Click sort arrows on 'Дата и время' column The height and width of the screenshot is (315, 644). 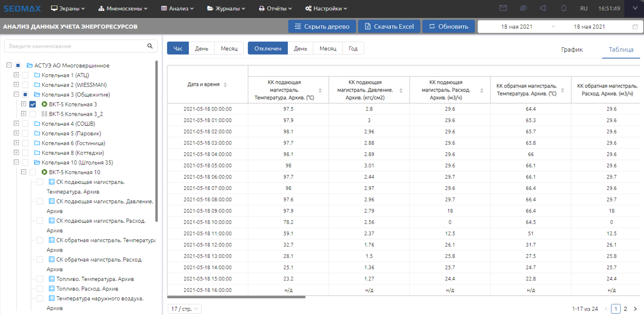[225, 85]
